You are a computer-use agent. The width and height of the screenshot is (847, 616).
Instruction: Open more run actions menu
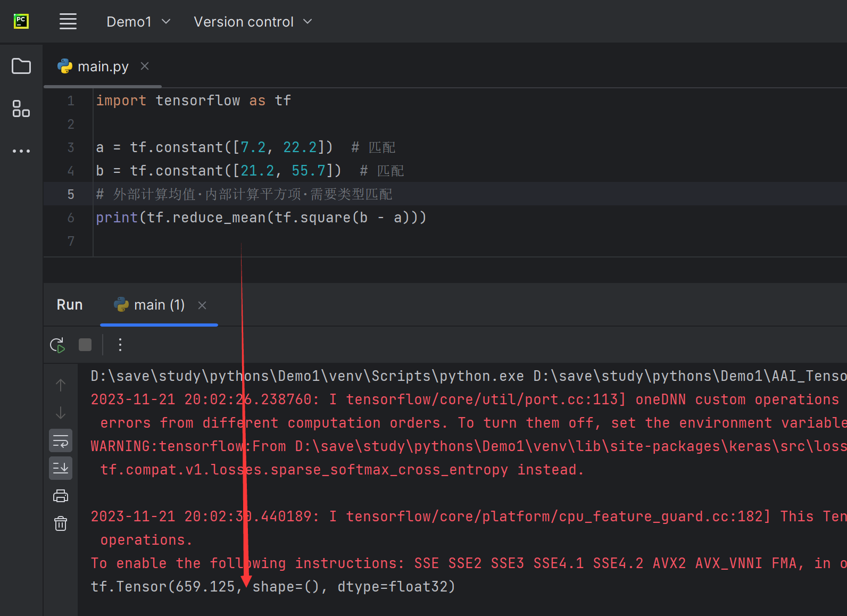click(x=120, y=345)
